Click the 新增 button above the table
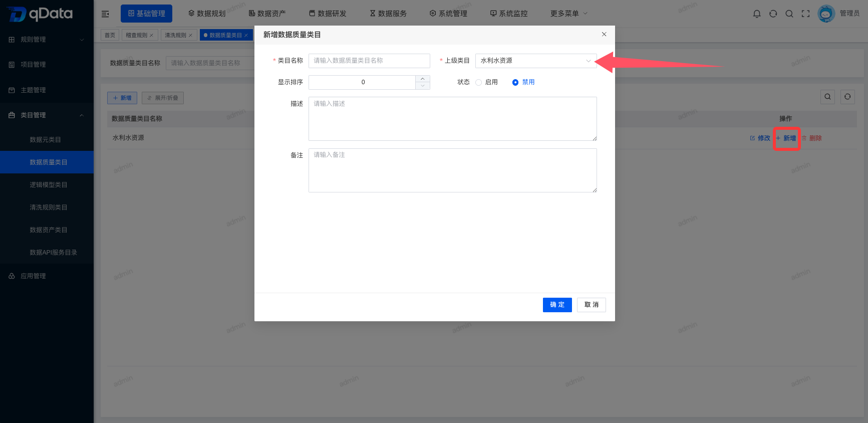868x423 pixels. (x=122, y=98)
